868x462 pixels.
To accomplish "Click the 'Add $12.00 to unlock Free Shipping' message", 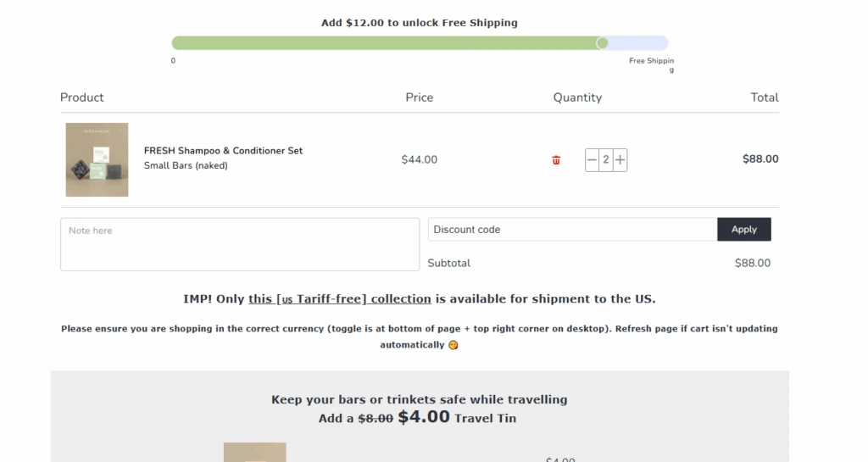I will [419, 23].
